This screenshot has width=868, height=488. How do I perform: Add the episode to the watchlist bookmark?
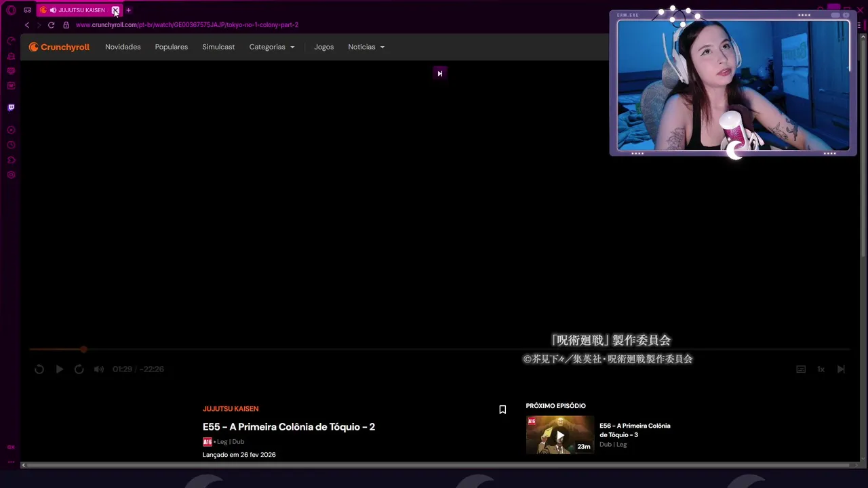[x=502, y=409]
